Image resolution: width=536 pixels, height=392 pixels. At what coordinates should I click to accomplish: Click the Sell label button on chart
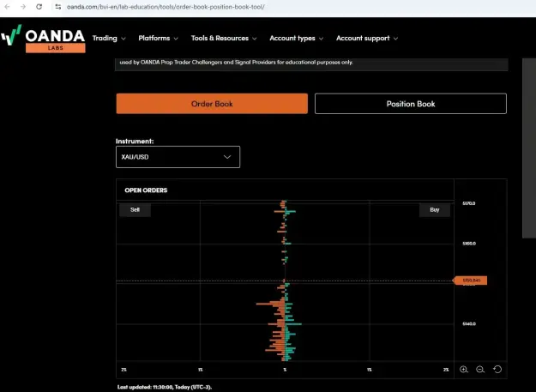[x=135, y=210]
